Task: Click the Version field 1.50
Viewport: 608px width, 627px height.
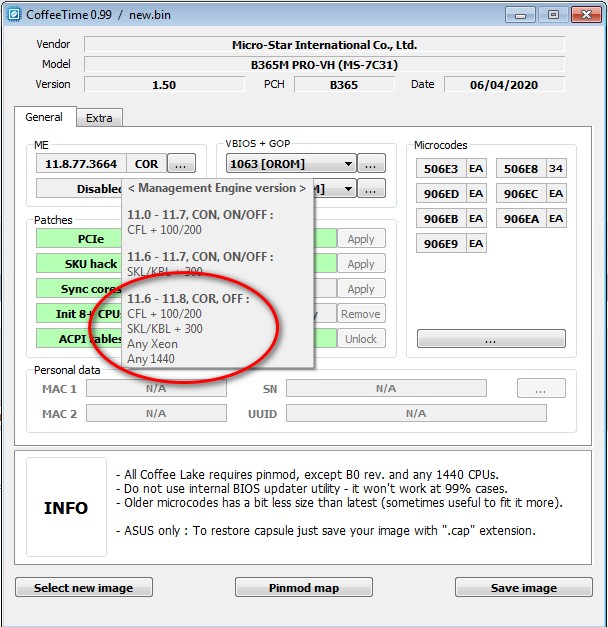Action: click(164, 84)
